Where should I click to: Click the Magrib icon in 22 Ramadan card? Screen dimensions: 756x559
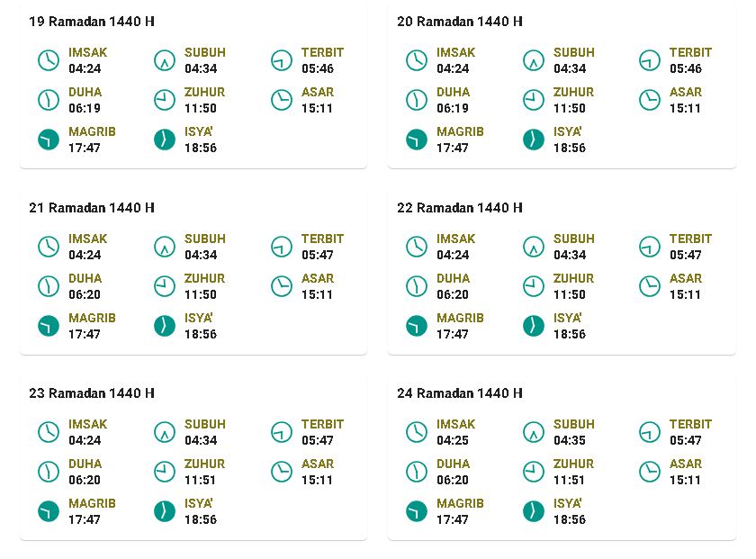pyautogui.click(x=417, y=326)
